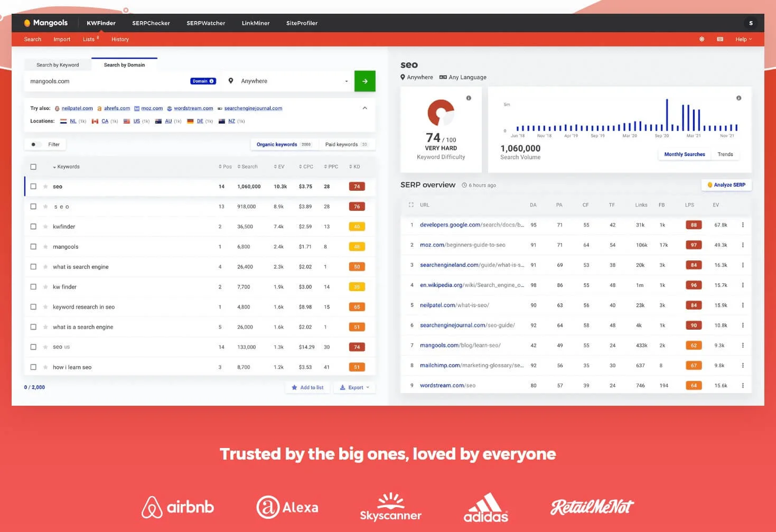Open the keyboard shortcuts icon

719,39
